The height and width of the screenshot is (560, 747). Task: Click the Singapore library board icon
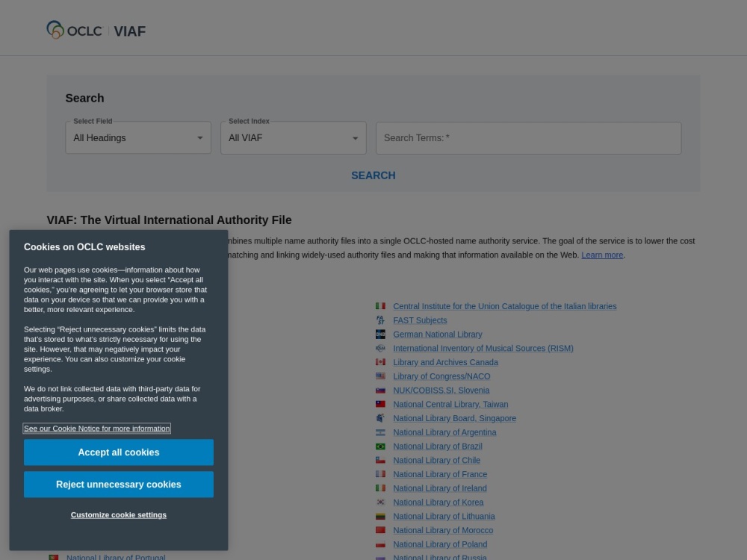(380, 418)
